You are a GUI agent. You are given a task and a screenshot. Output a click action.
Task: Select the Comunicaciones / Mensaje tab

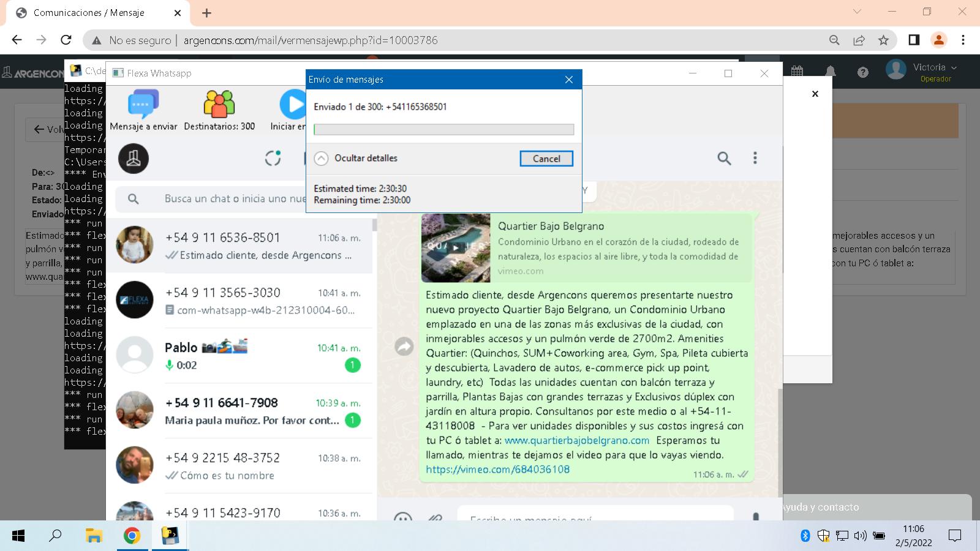pyautogui.click(x=97, y=13)
